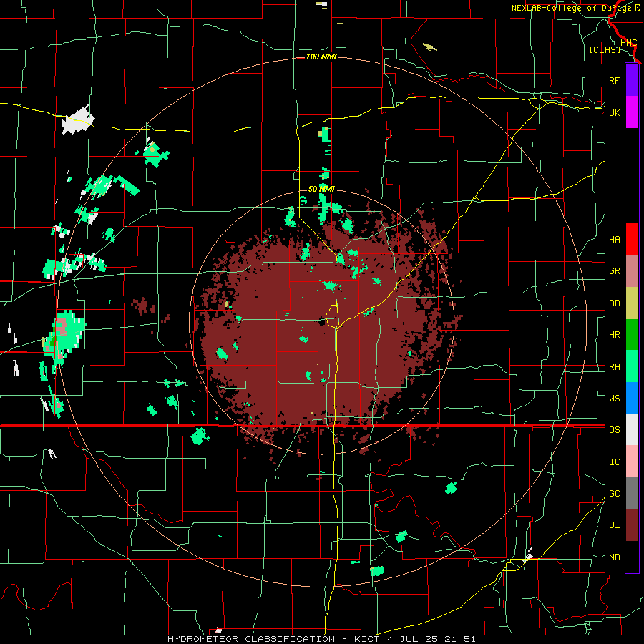
Task: Click the magenta UK color swatch in legend
Action: coord(632,112)
